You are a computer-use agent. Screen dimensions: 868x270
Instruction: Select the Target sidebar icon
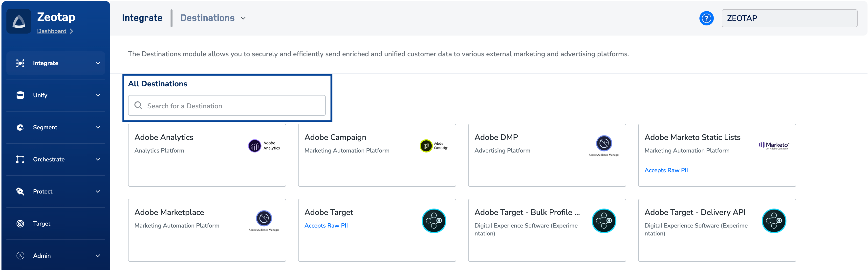click(20, 223)
